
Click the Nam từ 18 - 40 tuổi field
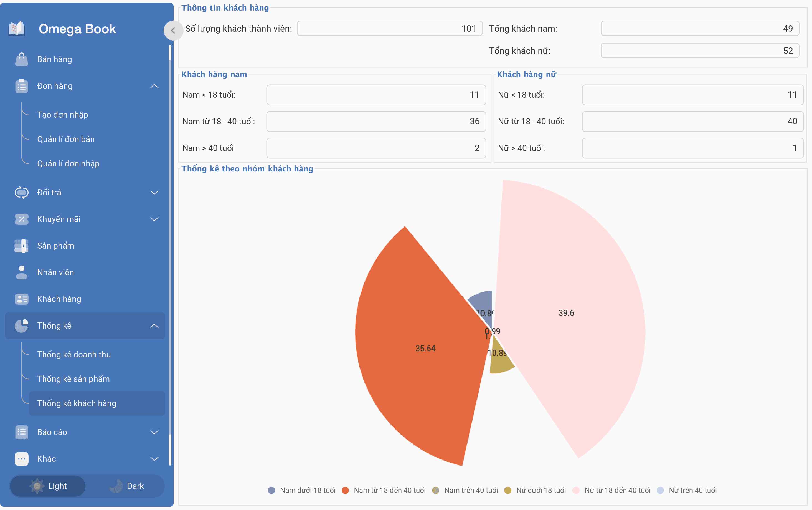tap(376, 122)
